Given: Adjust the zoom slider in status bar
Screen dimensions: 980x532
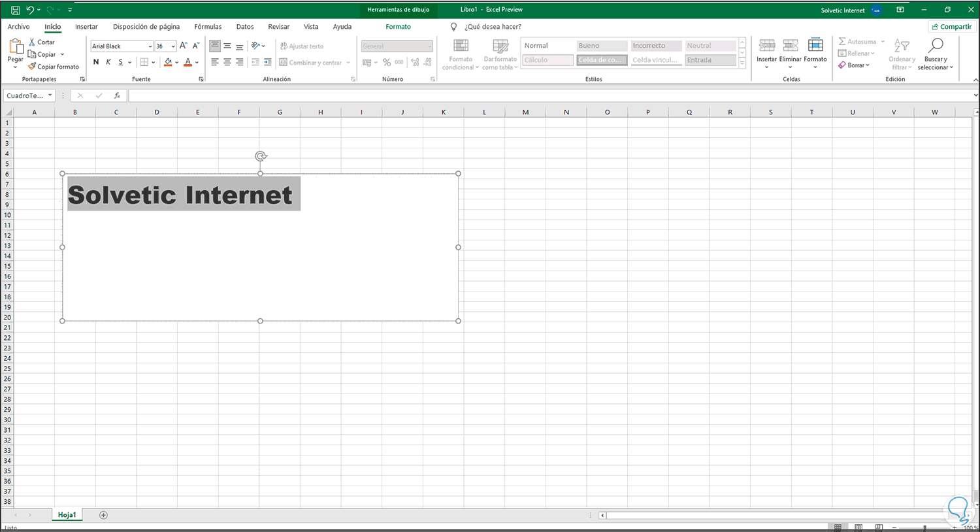Looking at the screenshot, I should click(x=924, y=527).
